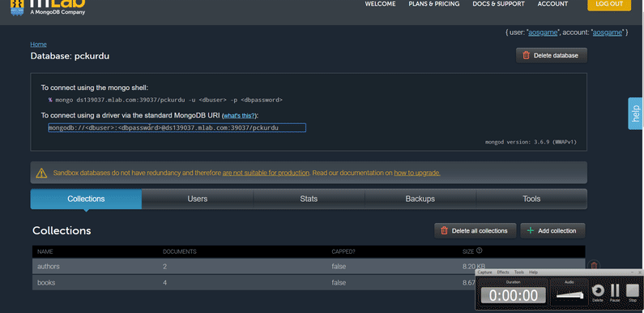Click Delete all collections button

(x=475, y=231)
